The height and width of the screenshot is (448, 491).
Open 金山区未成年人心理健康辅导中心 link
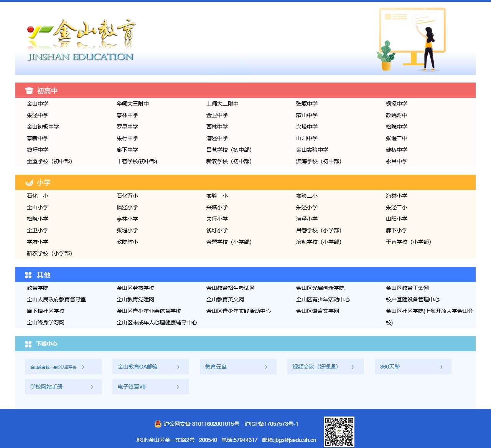point(157,322)
